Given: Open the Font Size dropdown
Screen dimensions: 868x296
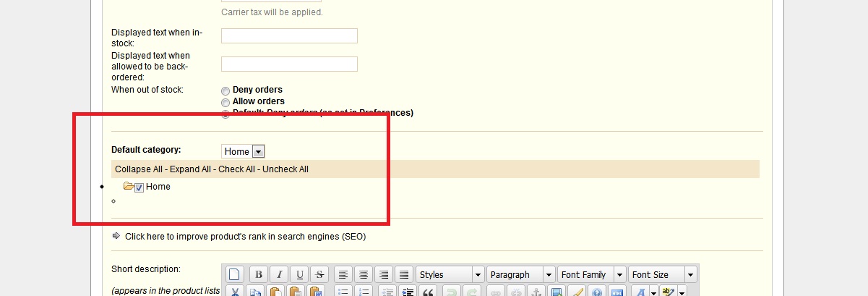Looking at the screenshot, I should [662, 275].
